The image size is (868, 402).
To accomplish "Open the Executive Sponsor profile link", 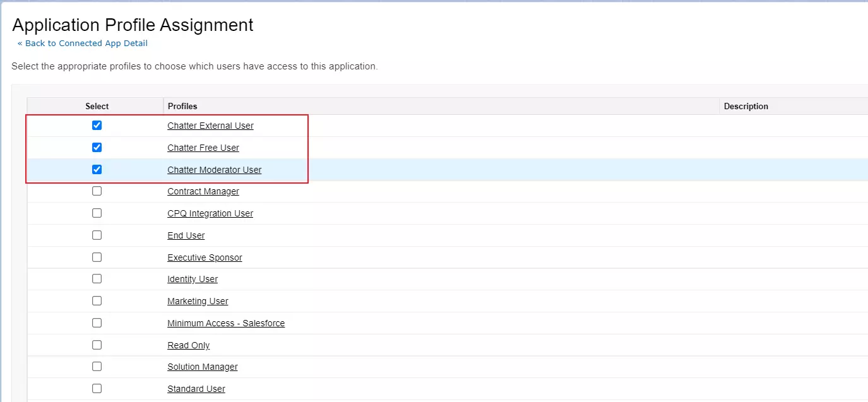I will 205,257.
